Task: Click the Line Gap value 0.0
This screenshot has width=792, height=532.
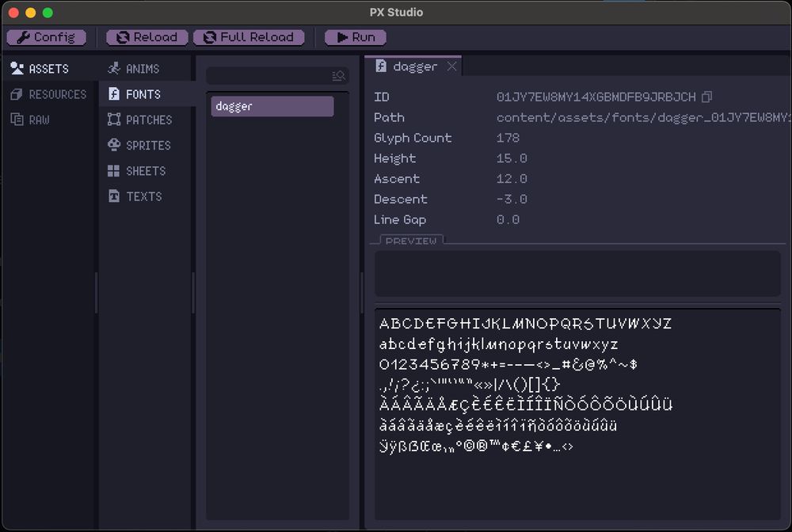Action: coord(508,219)
